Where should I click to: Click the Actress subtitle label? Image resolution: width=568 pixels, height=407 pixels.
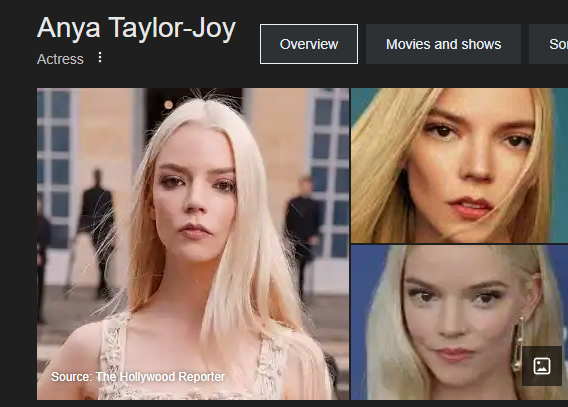pos(60,59)
